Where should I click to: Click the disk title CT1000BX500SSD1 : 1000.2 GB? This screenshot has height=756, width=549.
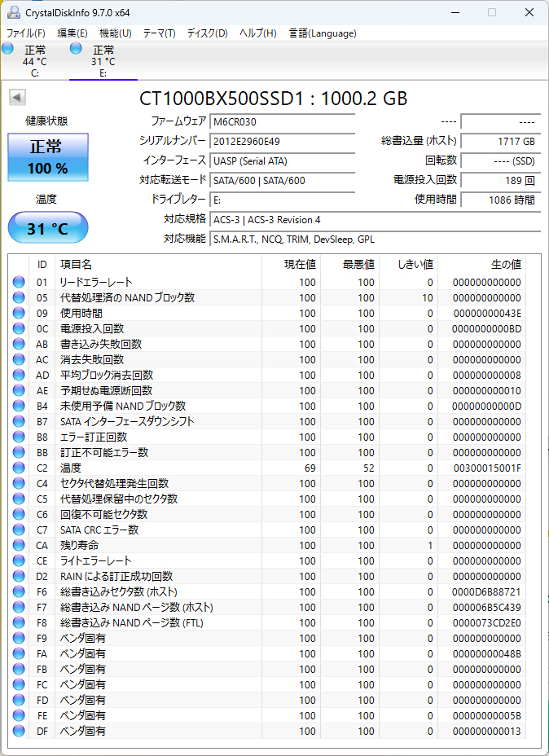274,99
